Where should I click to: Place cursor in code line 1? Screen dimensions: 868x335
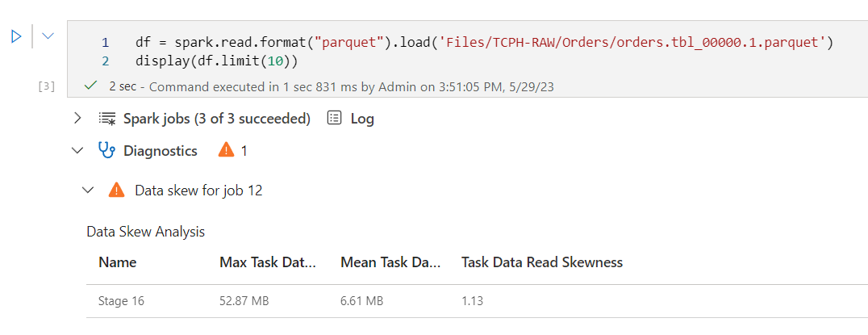[x=484, y=41]
